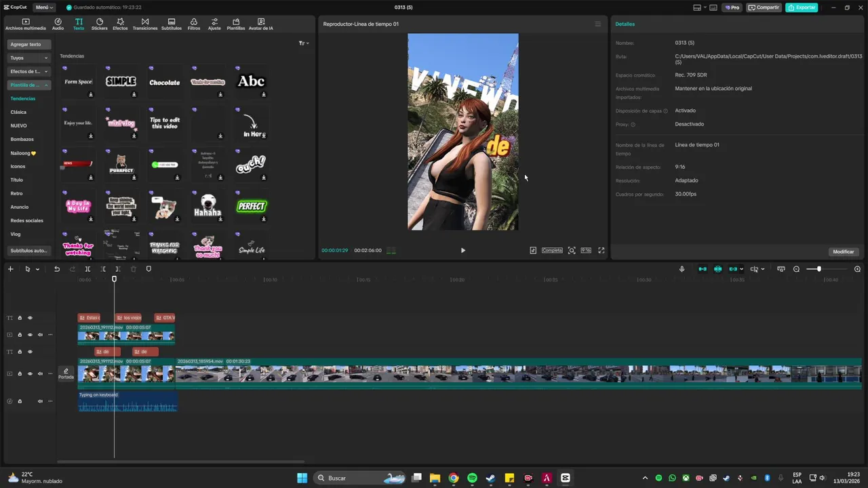Select the Retro category
The image size is (868, 488).
pyautogui.click(x=16, y=194)
